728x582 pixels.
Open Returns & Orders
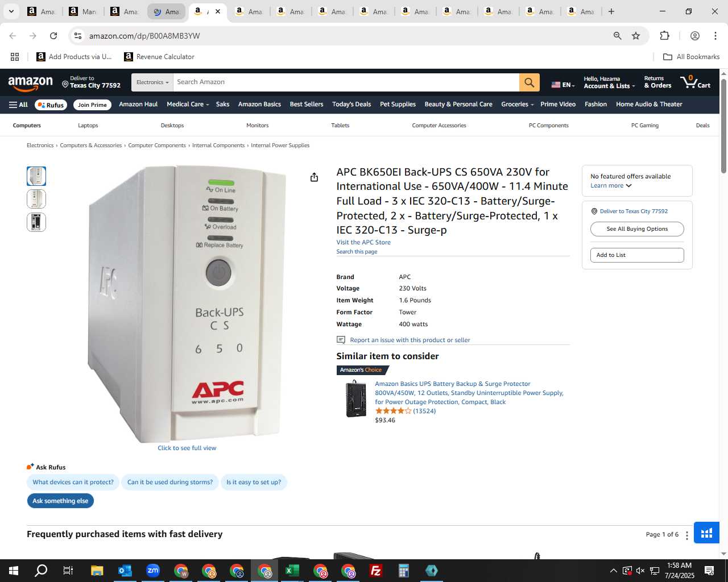coord(657,82)
